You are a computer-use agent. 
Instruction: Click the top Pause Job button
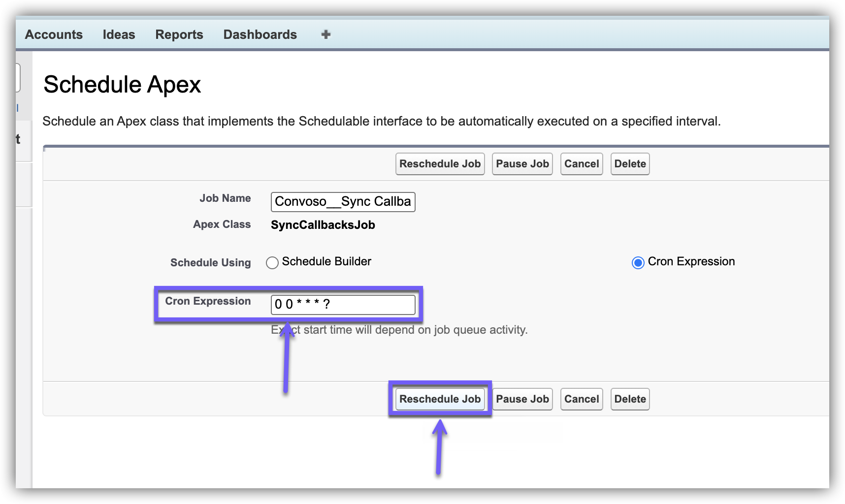[522, 164]
